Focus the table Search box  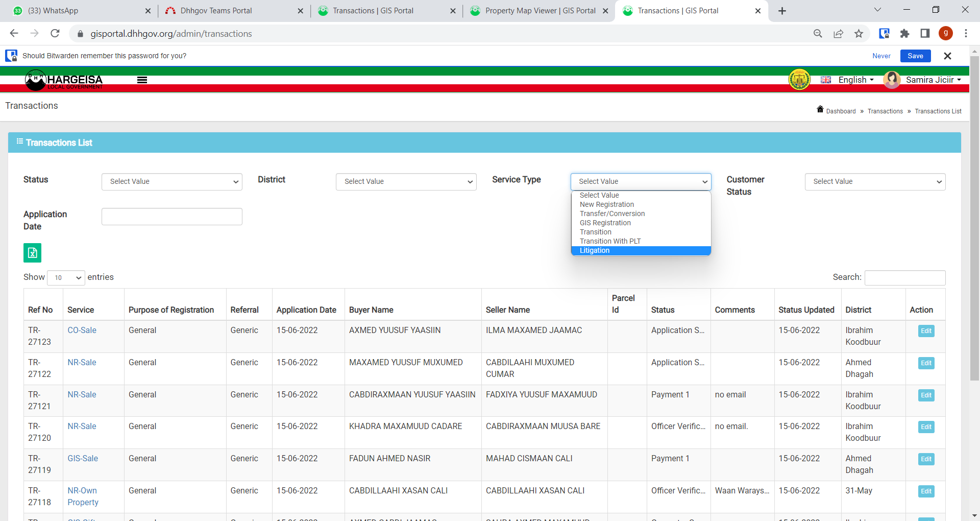(905, 278)
